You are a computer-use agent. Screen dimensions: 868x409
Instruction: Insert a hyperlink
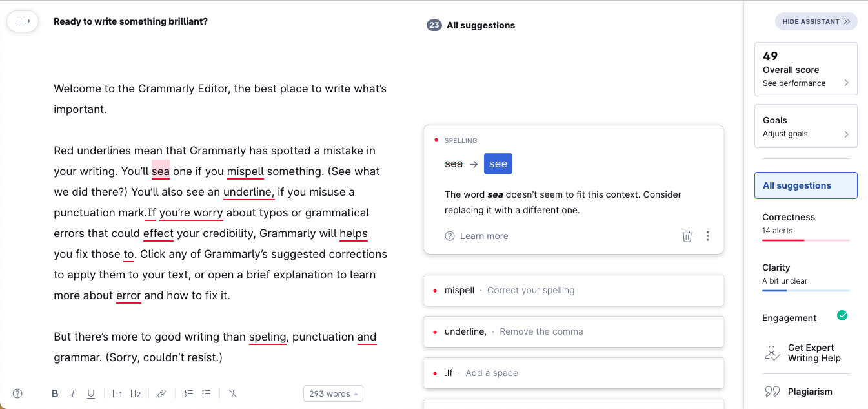coord(162,393)
